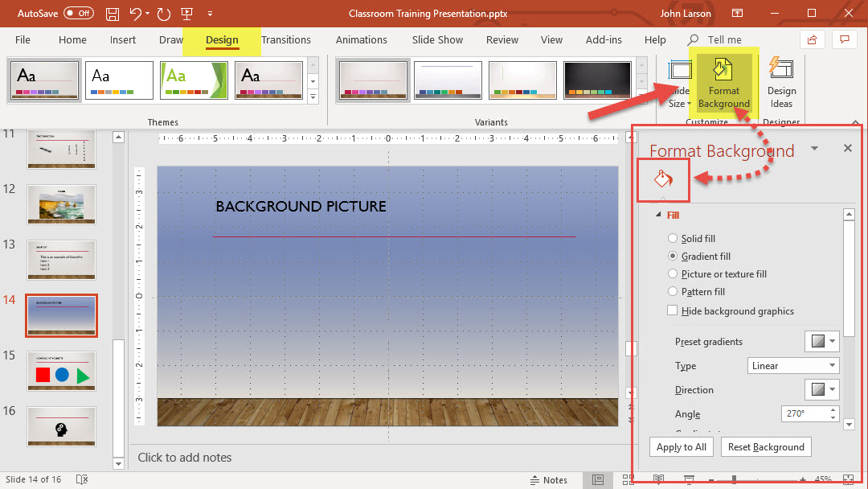Click the Share icon at top right
The height and width of the screenshot is (489, 868).
point(812,39)
